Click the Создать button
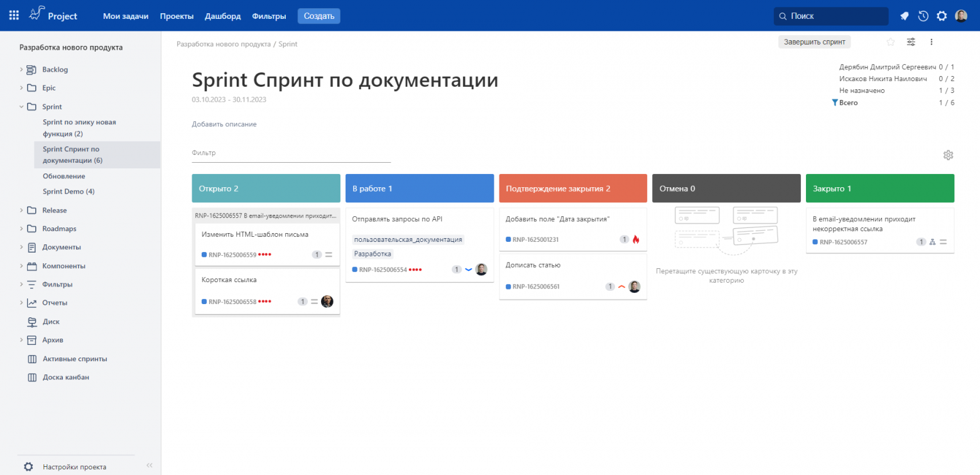 tap(318, 16)
